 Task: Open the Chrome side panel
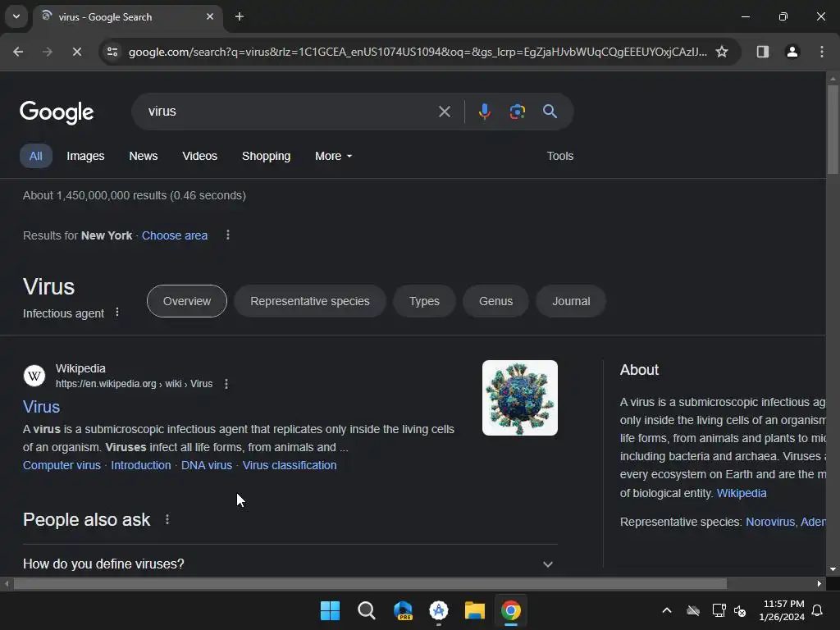(762, 52)
